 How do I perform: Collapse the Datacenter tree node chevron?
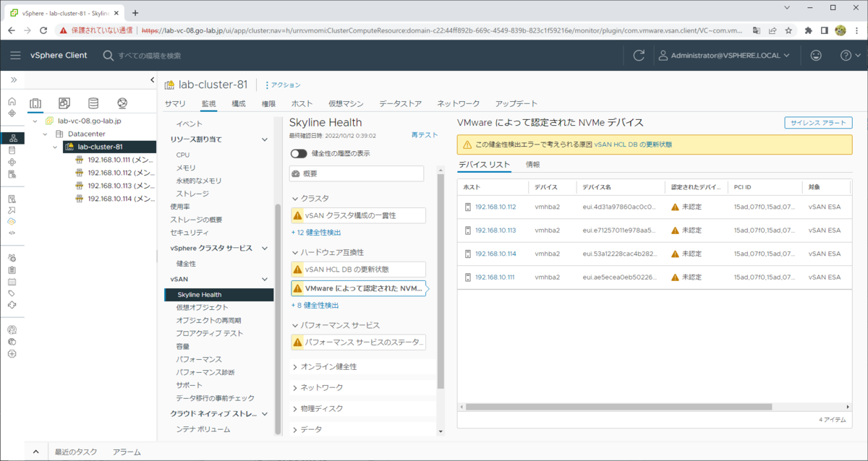45,134
